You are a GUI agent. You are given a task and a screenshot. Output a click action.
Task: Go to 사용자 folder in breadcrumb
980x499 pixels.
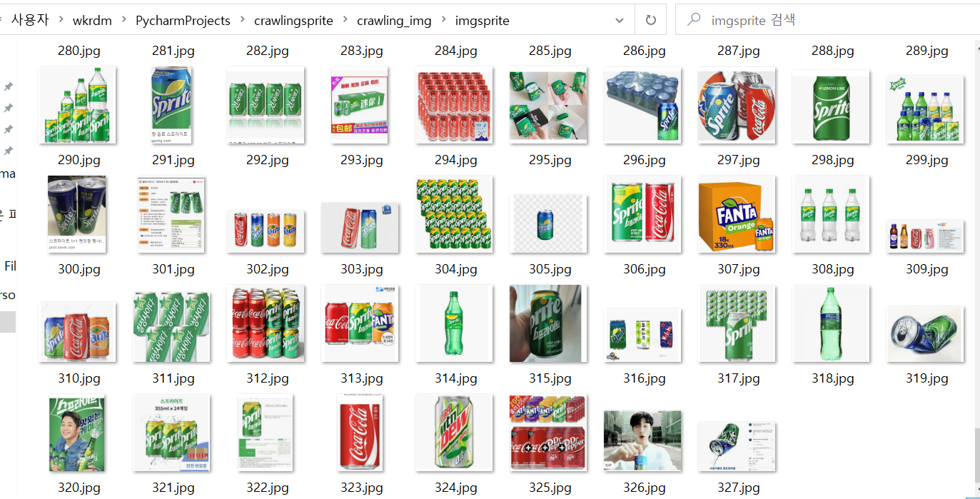pyautogui.click(x=30, y=20)
